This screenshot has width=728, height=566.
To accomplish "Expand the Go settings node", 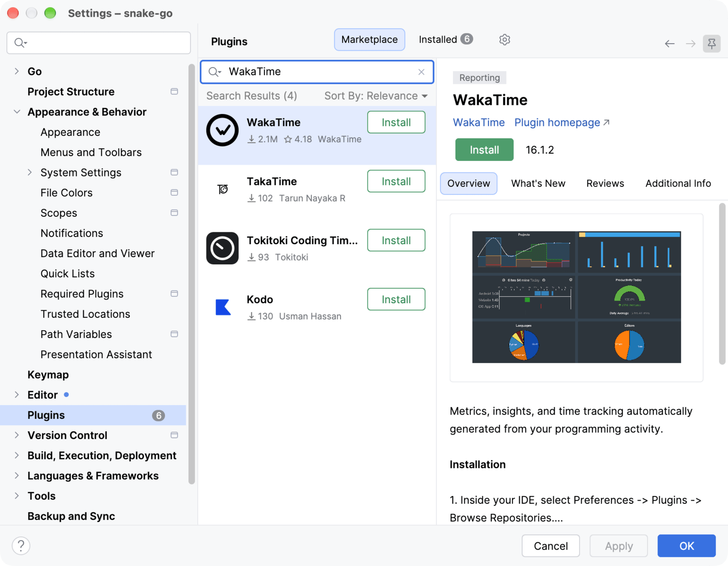I will pos(17,71).
